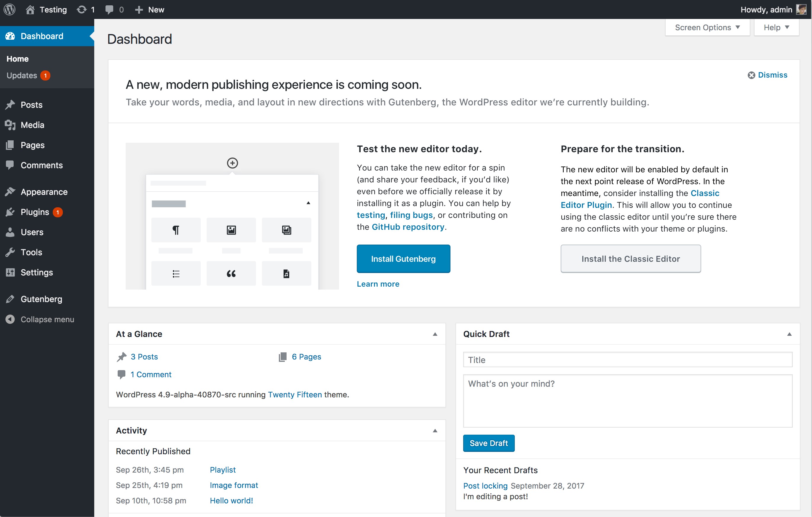Image resolution: width=812 pixels, height=517 pixels.
Task: Collapse the At a Glance widget
Action: pyautogui.click(x=435, y=334)
